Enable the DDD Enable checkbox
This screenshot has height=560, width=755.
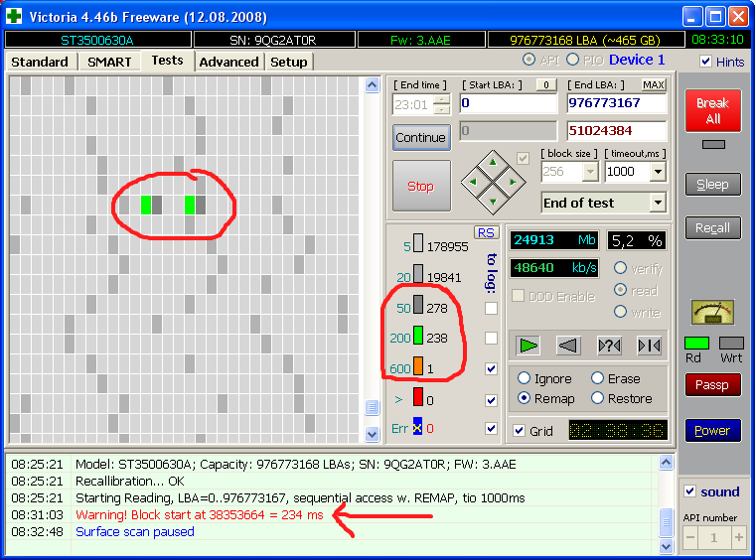(519, 296)
